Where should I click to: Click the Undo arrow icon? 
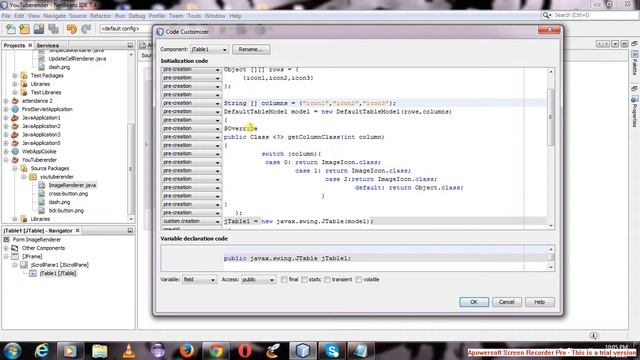click(x=71, y=29)
